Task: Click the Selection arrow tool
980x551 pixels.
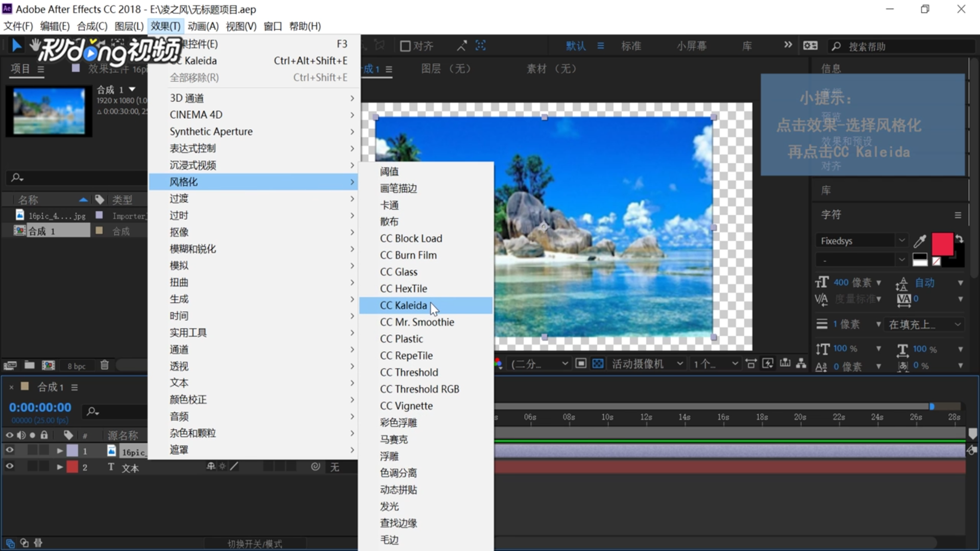Action: [16, 46]
